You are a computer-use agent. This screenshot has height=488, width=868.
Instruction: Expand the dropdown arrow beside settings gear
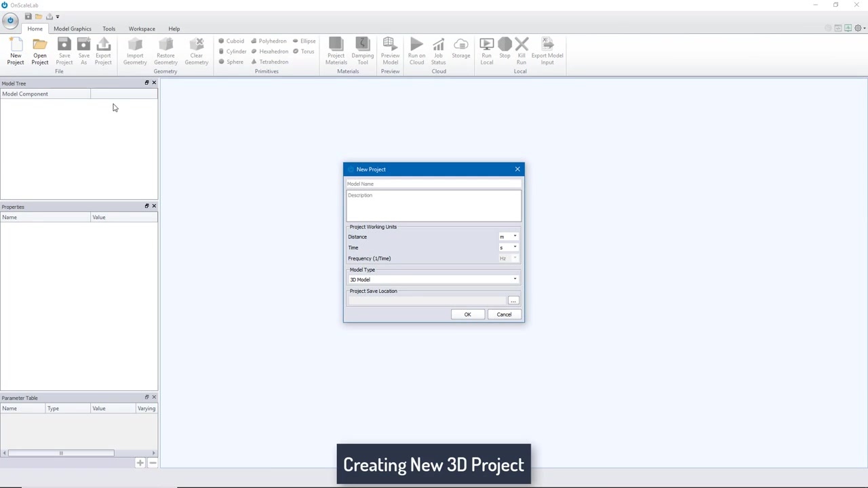pos(865,28)
